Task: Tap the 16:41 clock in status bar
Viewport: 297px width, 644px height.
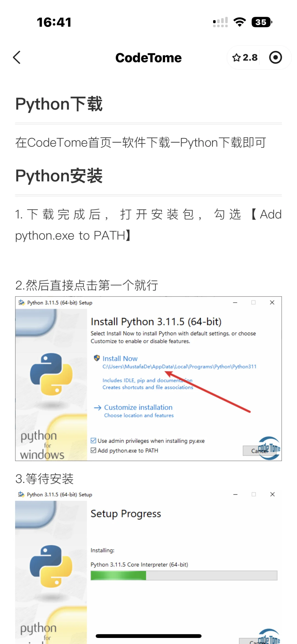Action: (x=54, y=22)
